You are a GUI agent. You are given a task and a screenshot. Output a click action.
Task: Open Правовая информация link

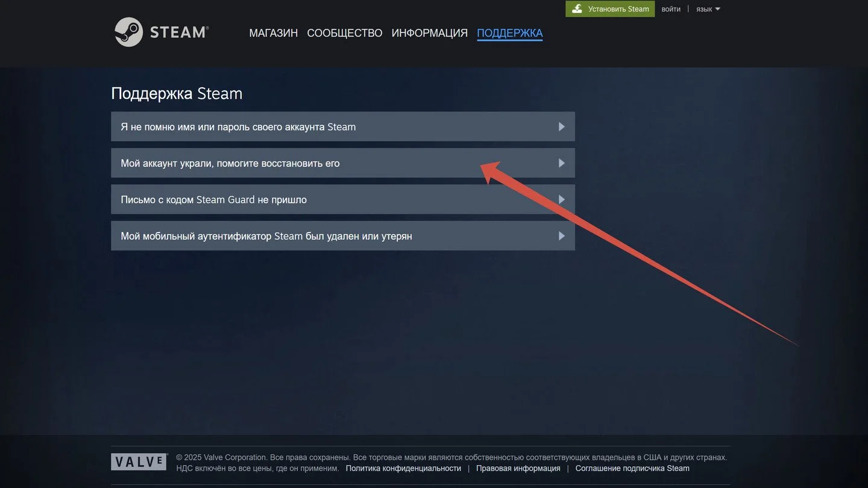point(518,468)
